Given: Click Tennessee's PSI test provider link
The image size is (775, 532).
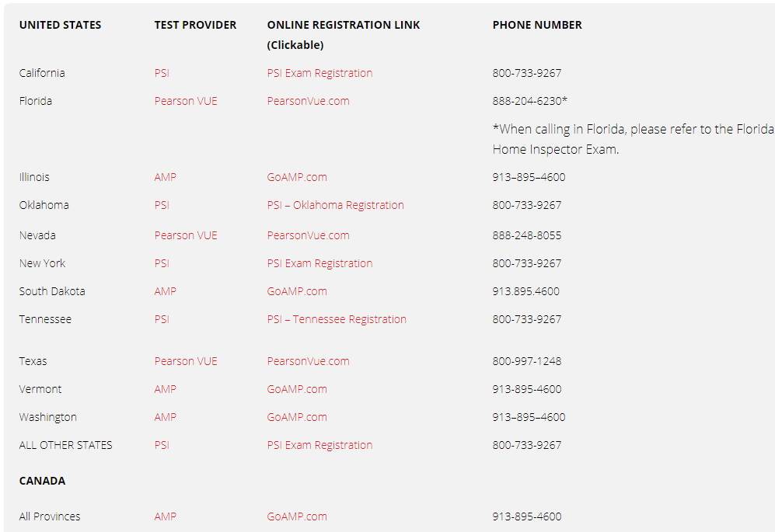Looking at the screenshot, I should (162, 319).
